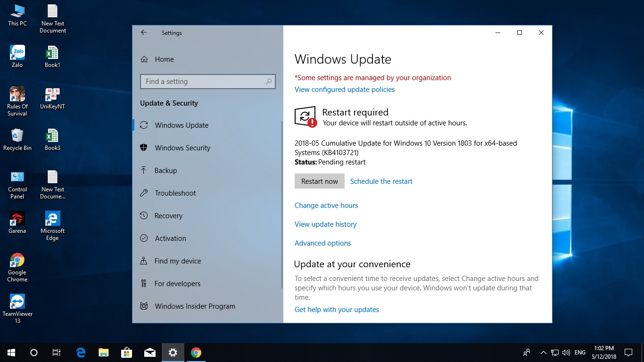This screenshot has height=362, width=644.
Task: Select Google Chrome desktop shortcut
Action: point(17,268)
